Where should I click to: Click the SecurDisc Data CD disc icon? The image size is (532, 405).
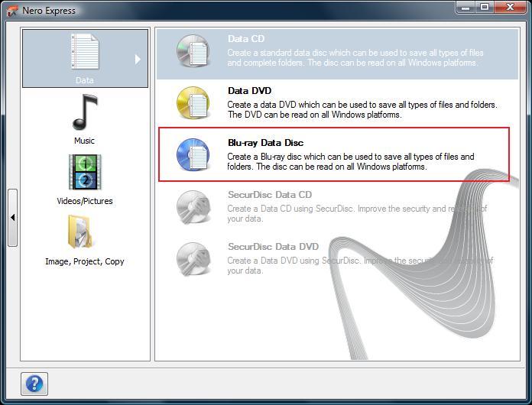click(x=193, y=206)
